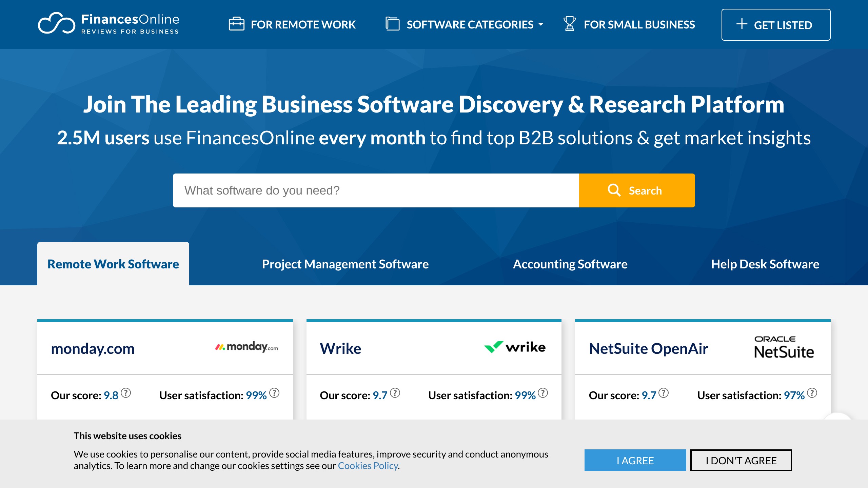868x488 pixels.
Task: Switch to Accounting Software tab
Action: [570, 264]
